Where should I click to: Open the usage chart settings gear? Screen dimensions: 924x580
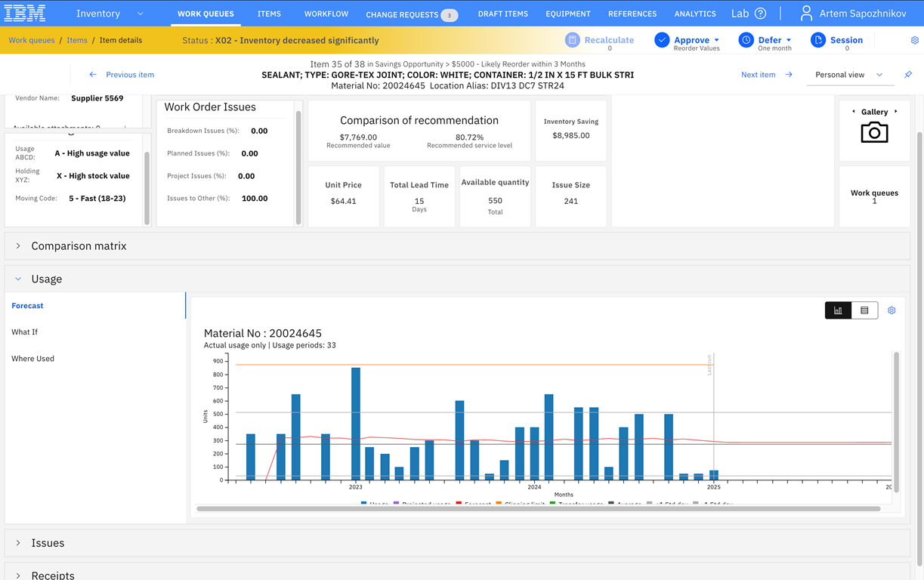892,310
